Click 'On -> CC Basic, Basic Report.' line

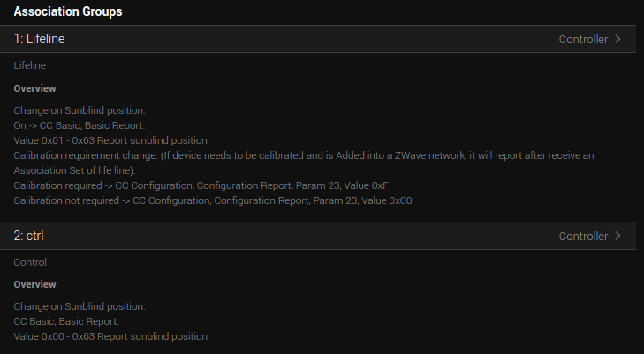pyautogui.click(x=80, y=125)
